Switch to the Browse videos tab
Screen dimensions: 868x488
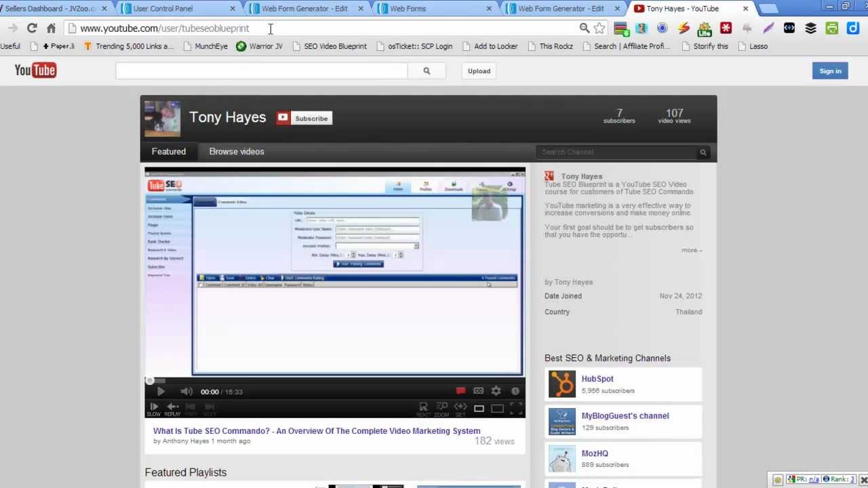coord(237,152)
